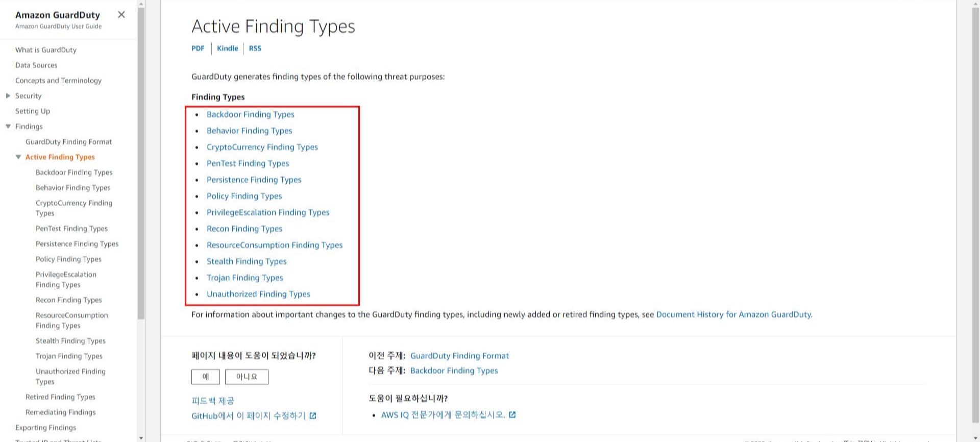Follow Stealth Finding Types link in main list
Viewport: 980px width, 442px height.
247,261
